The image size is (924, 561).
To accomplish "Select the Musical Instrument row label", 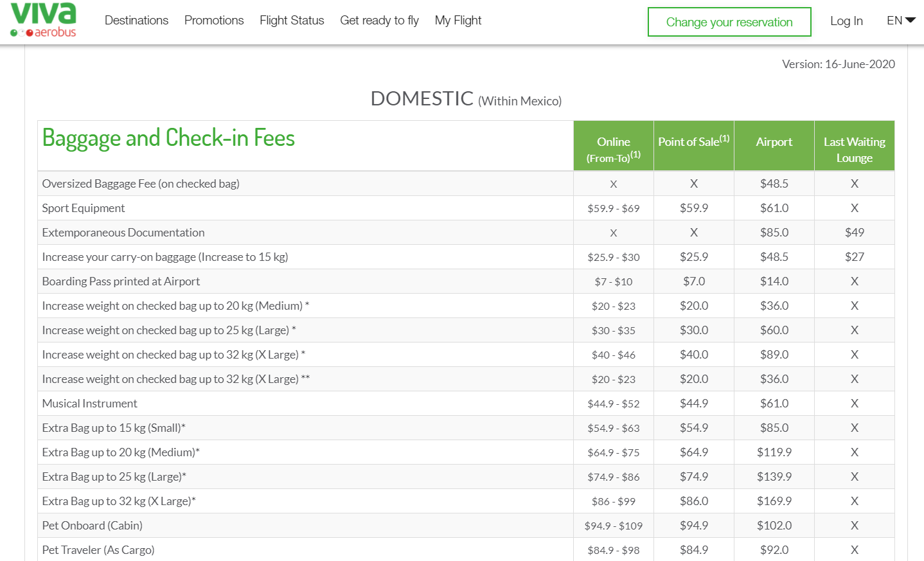I will click(x=90, y=404).
